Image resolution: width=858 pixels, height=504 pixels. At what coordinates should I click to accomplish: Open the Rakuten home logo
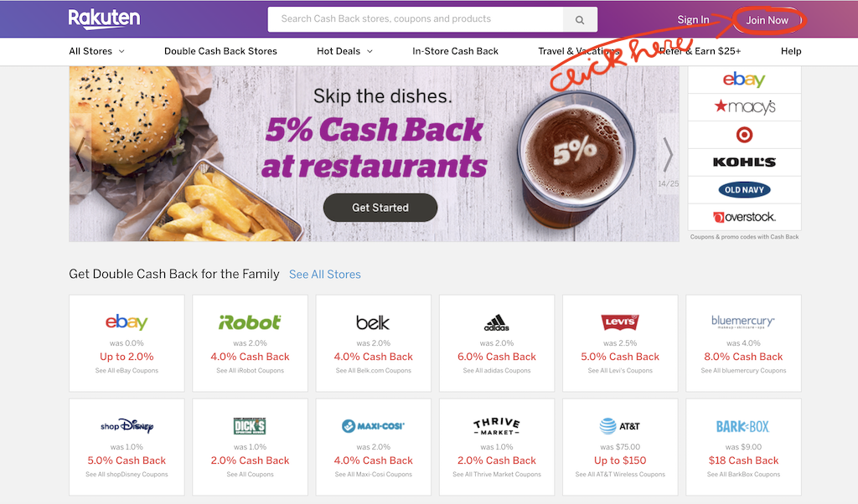[x=104, y=18]
